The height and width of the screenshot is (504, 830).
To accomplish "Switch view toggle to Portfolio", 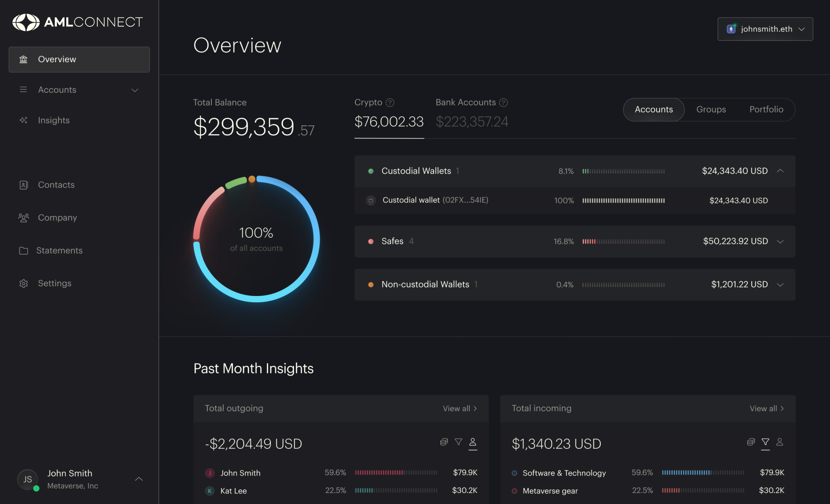I will coord(766,110).
